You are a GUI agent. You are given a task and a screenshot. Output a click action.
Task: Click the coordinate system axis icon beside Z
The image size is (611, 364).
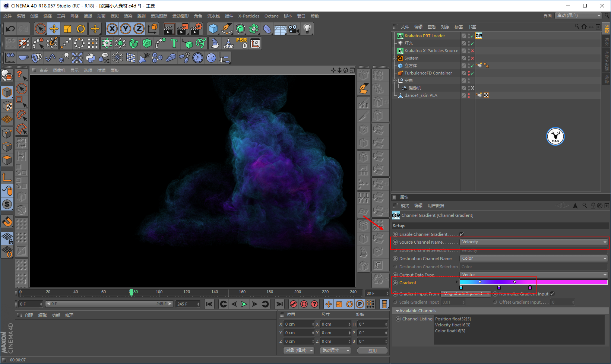[152, 29]
